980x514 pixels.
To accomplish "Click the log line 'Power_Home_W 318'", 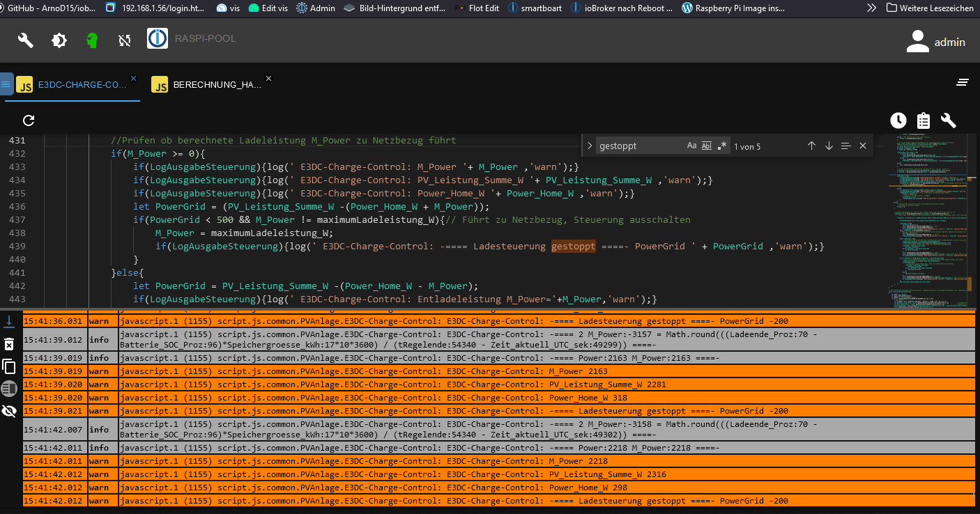I will coord(499,398).
